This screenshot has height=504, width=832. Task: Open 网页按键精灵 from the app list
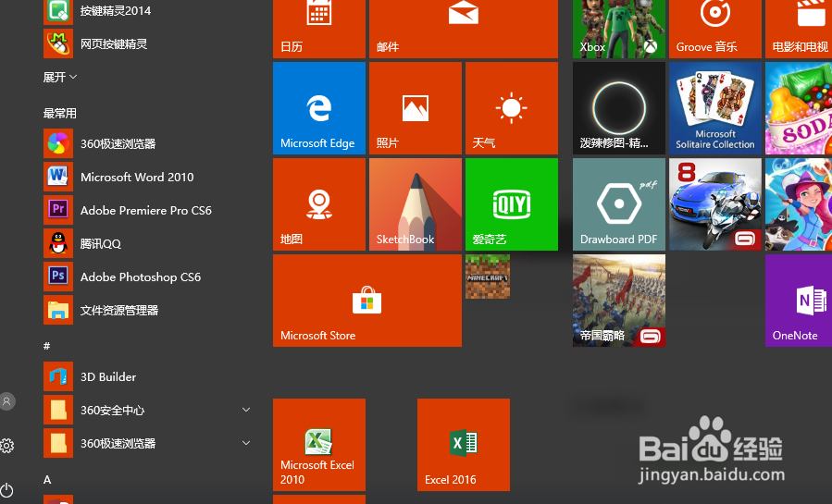click(149, 43)
